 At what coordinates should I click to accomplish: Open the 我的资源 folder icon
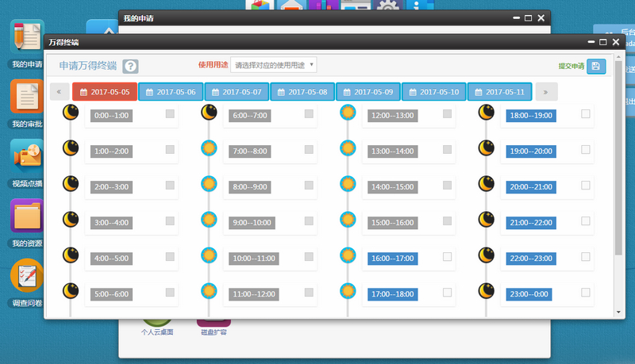[27, 216]
